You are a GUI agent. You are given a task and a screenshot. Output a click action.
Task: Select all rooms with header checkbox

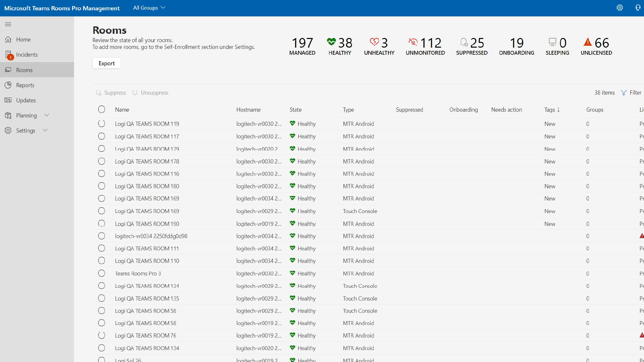101,109
